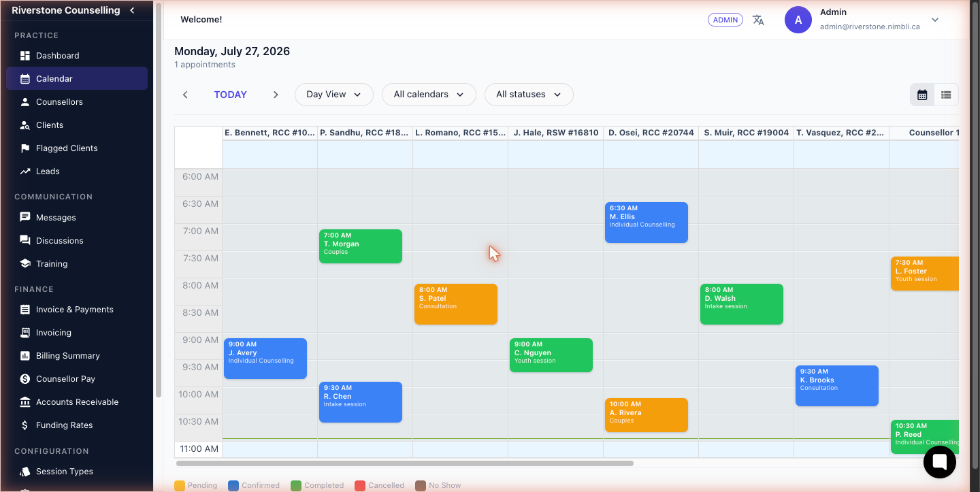The image size is (980, 492).
Task: Go to previous day arrow
Action: point(185,95)
